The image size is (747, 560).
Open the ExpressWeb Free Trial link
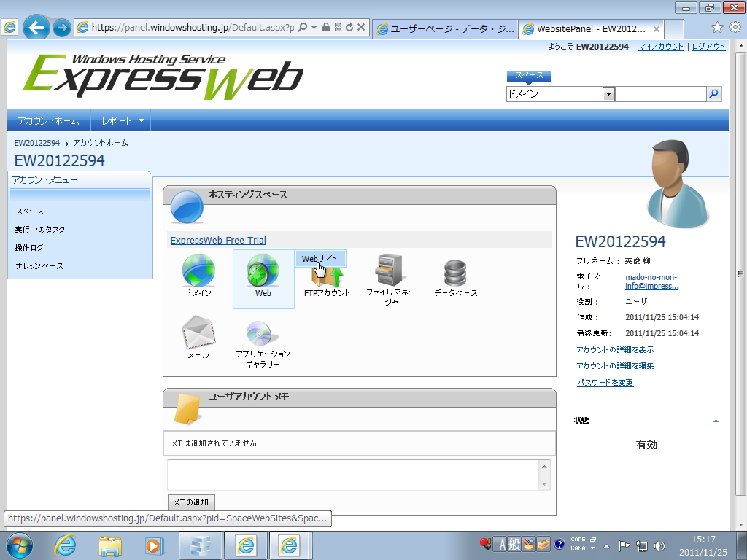[x=218, y=241]
